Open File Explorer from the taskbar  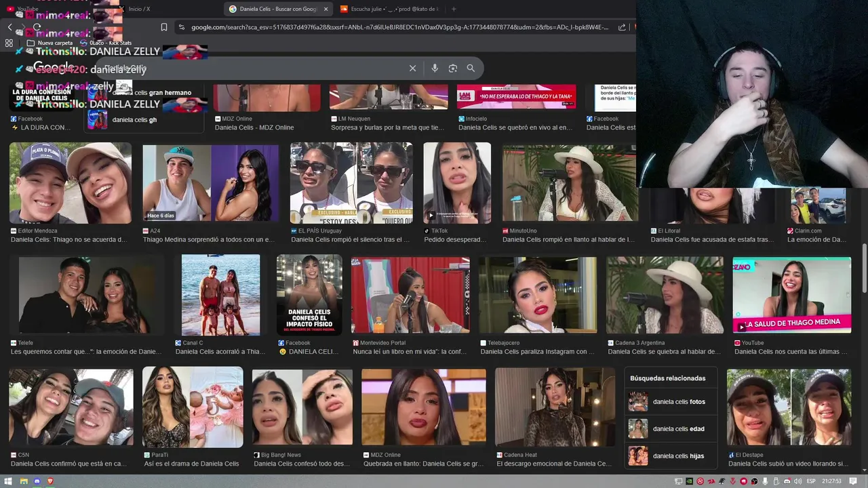(24, 481)
